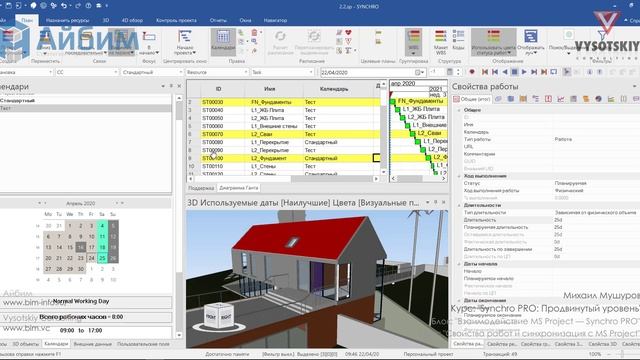640x360 pixels.
Task: Click the Отображать лучи icon
Action: [531, 36]
